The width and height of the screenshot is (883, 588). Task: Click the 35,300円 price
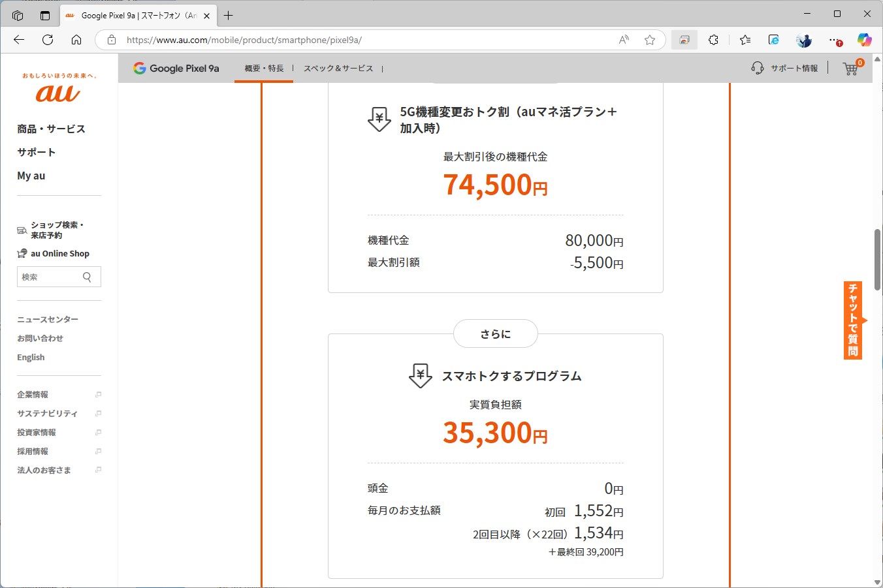[x=495, y=432]
